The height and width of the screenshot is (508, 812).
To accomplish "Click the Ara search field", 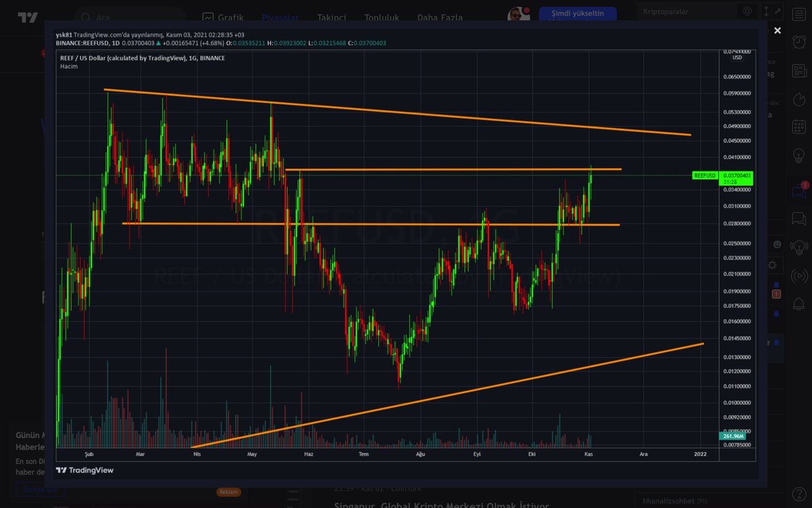I will 130,18.
